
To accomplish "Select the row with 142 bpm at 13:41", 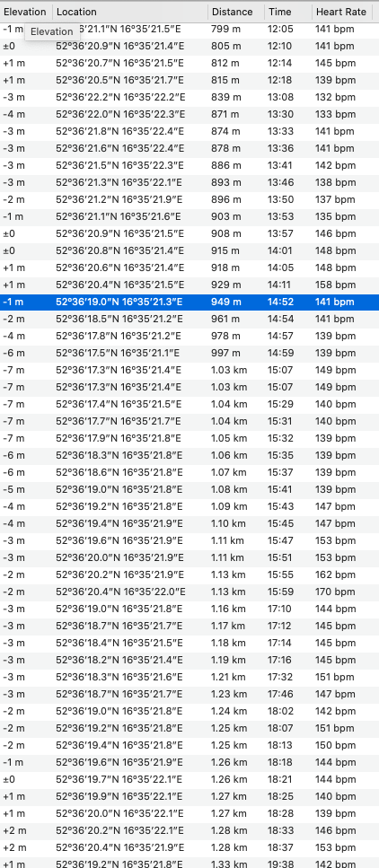I will point(189,165).
